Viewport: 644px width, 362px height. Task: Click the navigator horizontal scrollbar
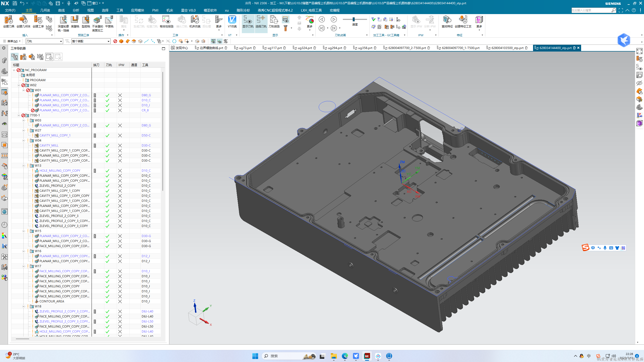(x=22, y=339)
